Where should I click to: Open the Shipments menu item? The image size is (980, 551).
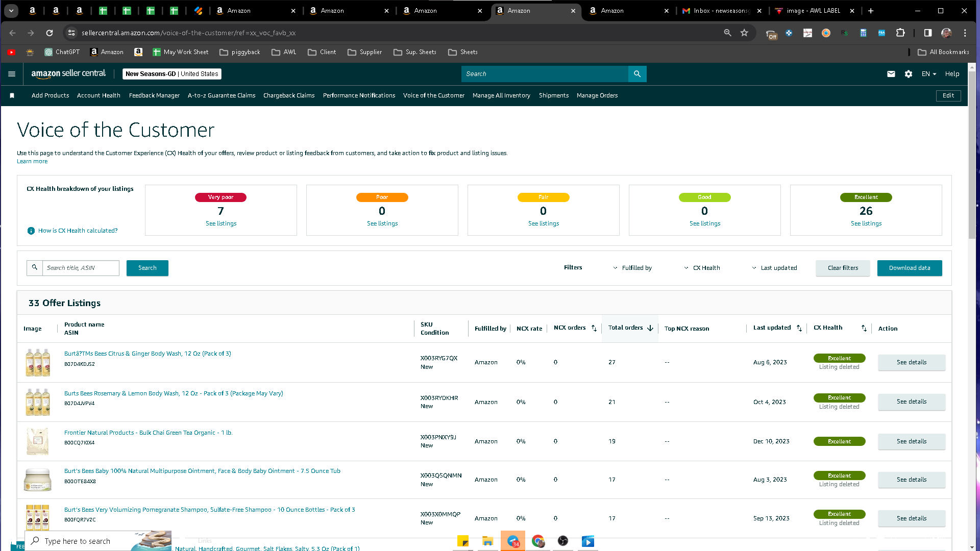554,95
